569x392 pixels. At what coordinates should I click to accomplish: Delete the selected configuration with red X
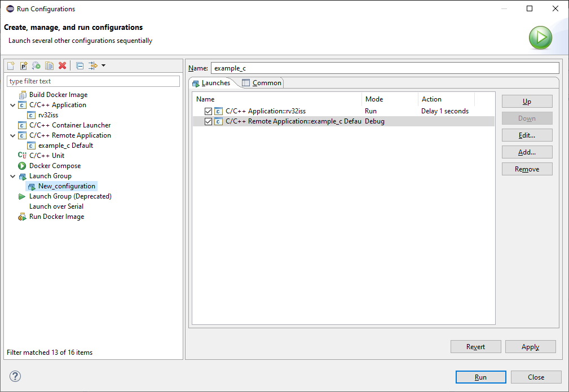[x=62, y=66]
